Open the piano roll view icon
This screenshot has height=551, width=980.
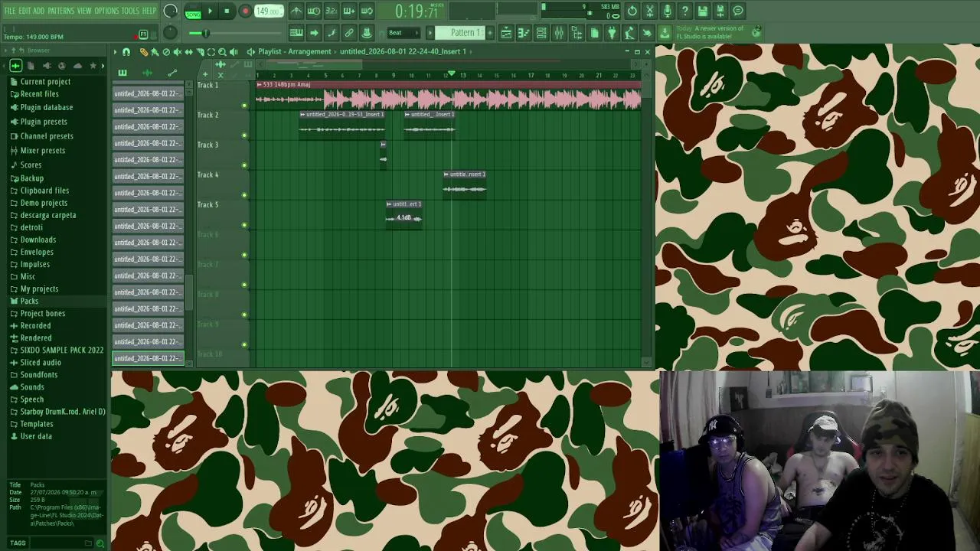(524, 33)
